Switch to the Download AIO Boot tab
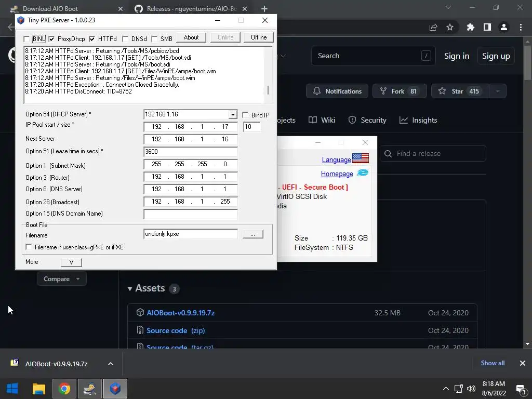 50,8
